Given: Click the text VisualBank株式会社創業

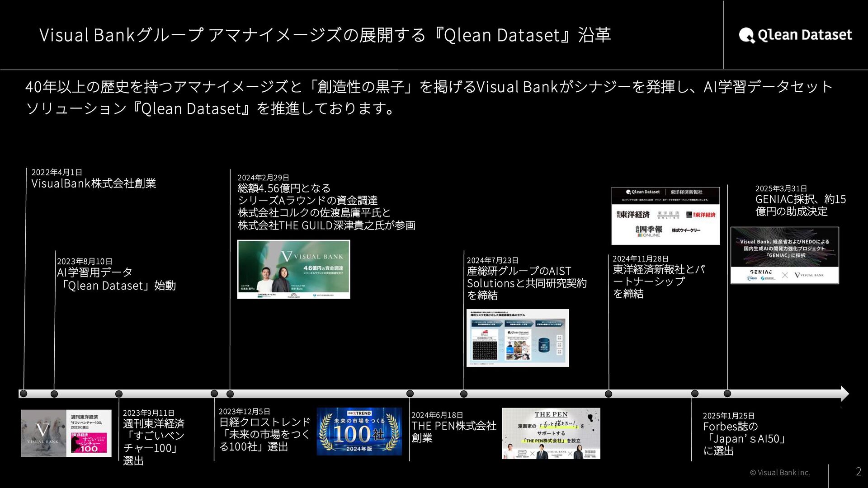Looking at the screenshot, I should tap(94, 183).
